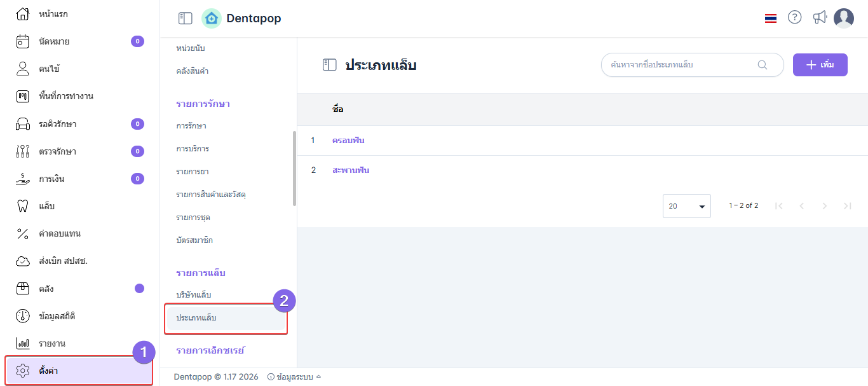Click the lab type search field
Image resolution: width=868 pixels, height=386 pixels.
[x=680, y=65]
